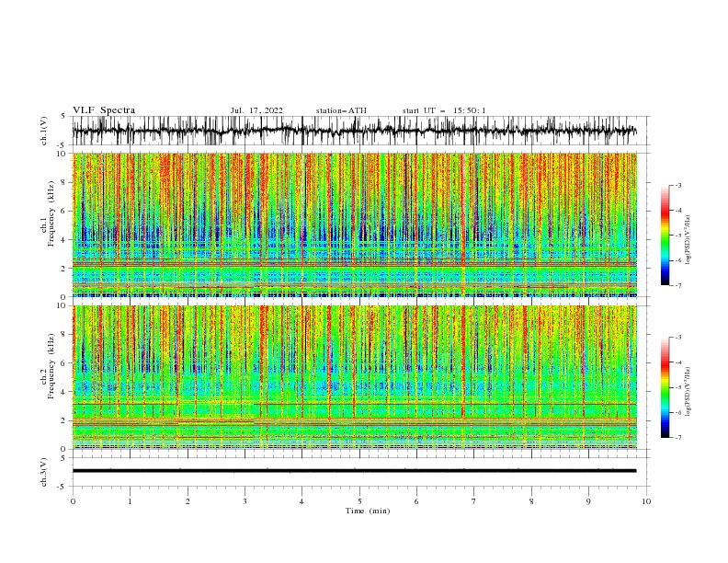Click the date 'Jul. 17, 2022'
Screen dimensions: 728x563
(256, 110)
